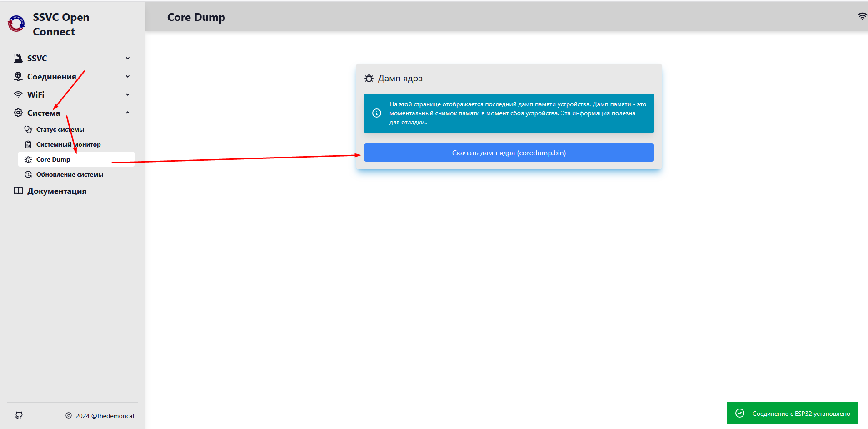Image resolution: width=868 pixels, height=429 pixels.
Task: Click the SSVC Open Connect logo
Action: click(x=16, y=24)
